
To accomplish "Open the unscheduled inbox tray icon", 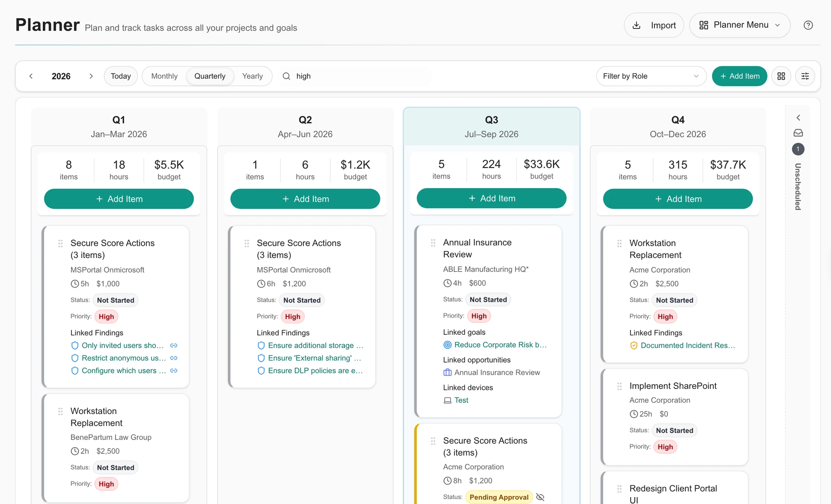I will tap(798, 133).
